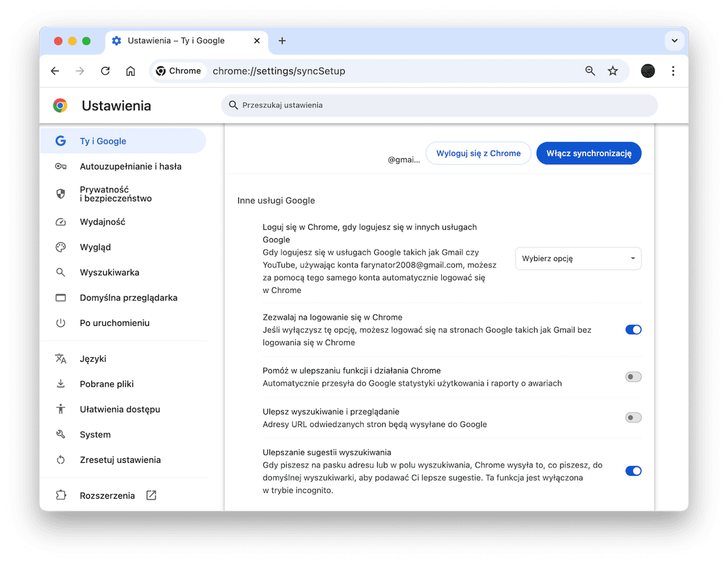Click the 'Włącz synchronizację' button
Screen dimensions: 728x563
tap(589, 153)
